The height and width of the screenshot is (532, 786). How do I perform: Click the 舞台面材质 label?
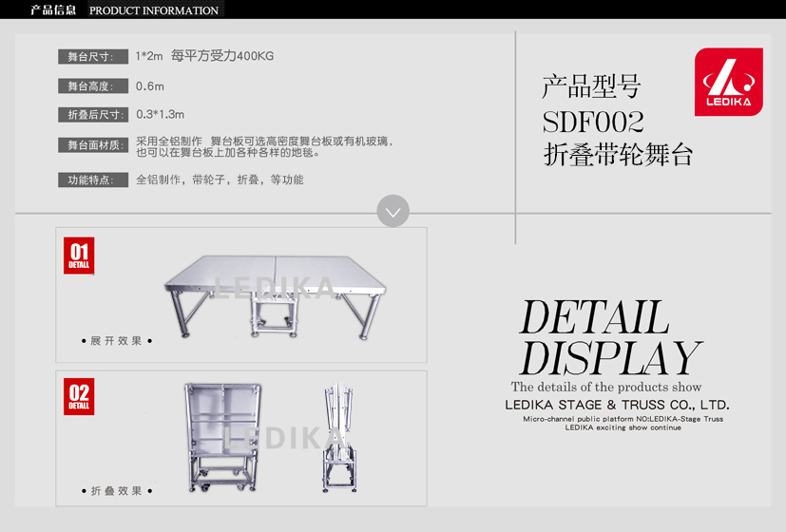tap(93, 145)
